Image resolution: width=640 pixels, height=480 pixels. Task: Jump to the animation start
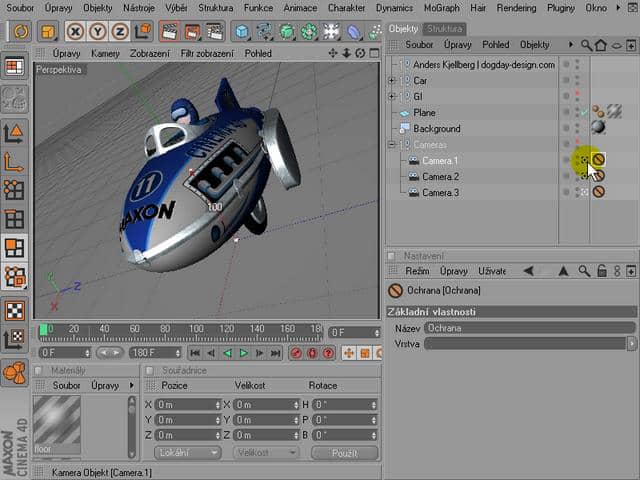(195, 353)
